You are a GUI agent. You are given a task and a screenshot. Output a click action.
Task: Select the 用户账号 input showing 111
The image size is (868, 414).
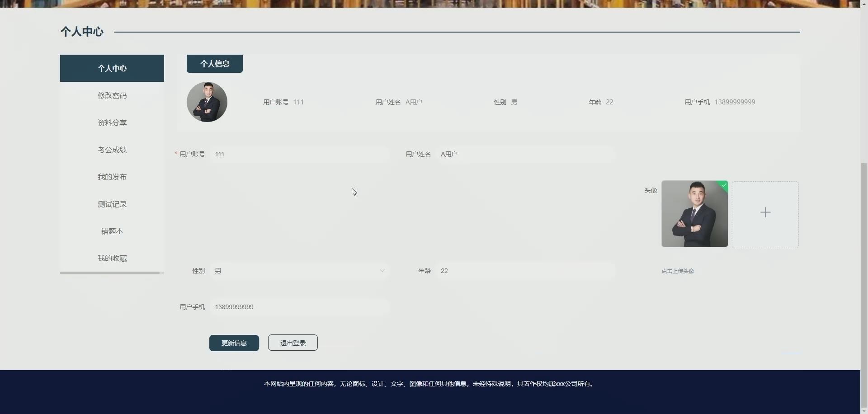click(x=298, y=154)
